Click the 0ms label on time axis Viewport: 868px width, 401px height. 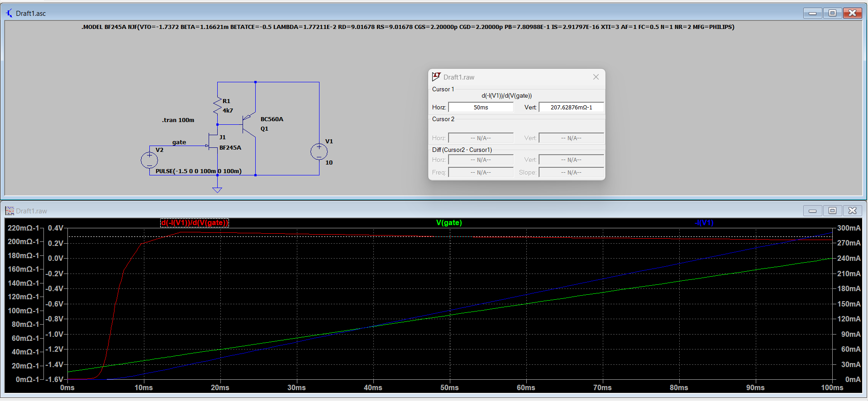pyautogui.click(x=67, y=387)
